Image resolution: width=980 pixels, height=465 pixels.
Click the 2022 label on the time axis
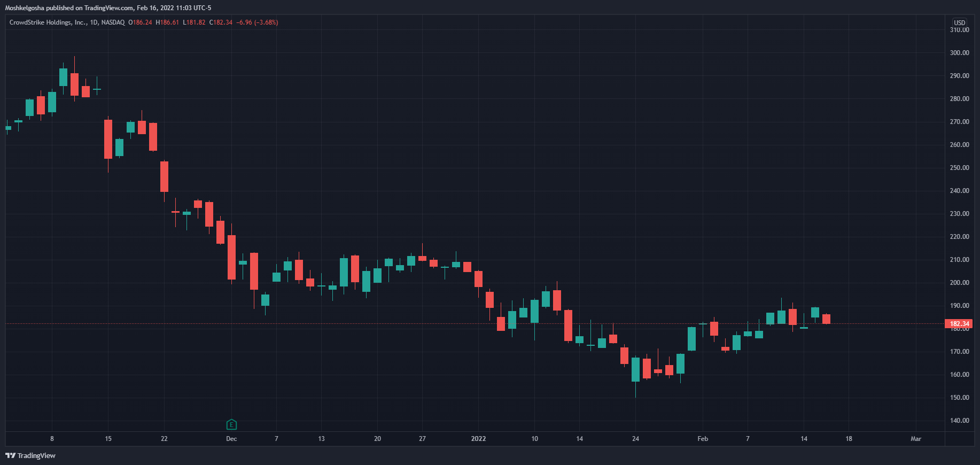478,439
